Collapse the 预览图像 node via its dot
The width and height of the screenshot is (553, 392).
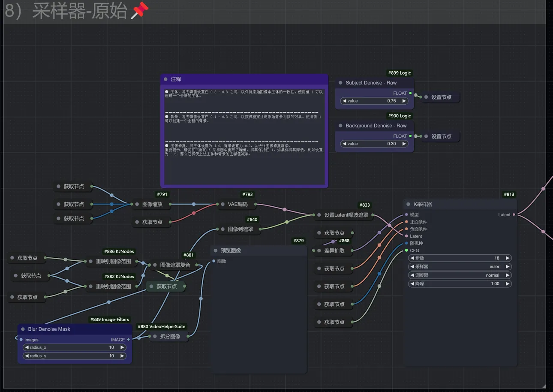(x=216, y=251)
